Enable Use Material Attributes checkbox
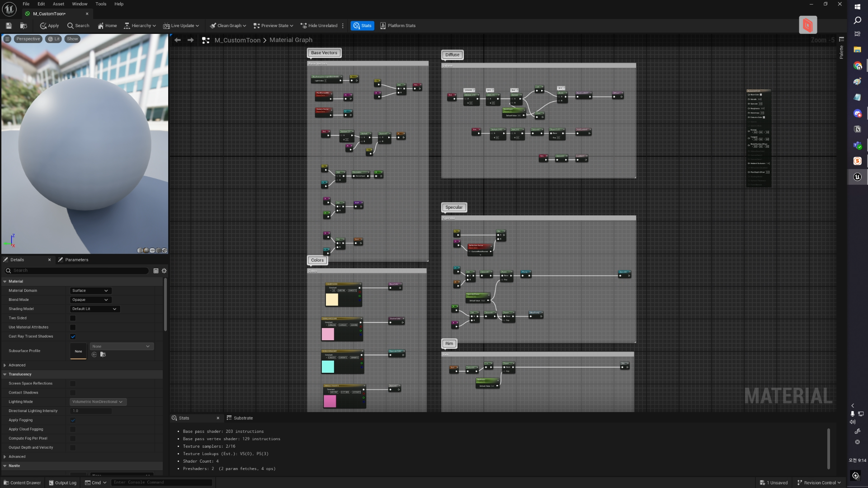 [73, 327]
